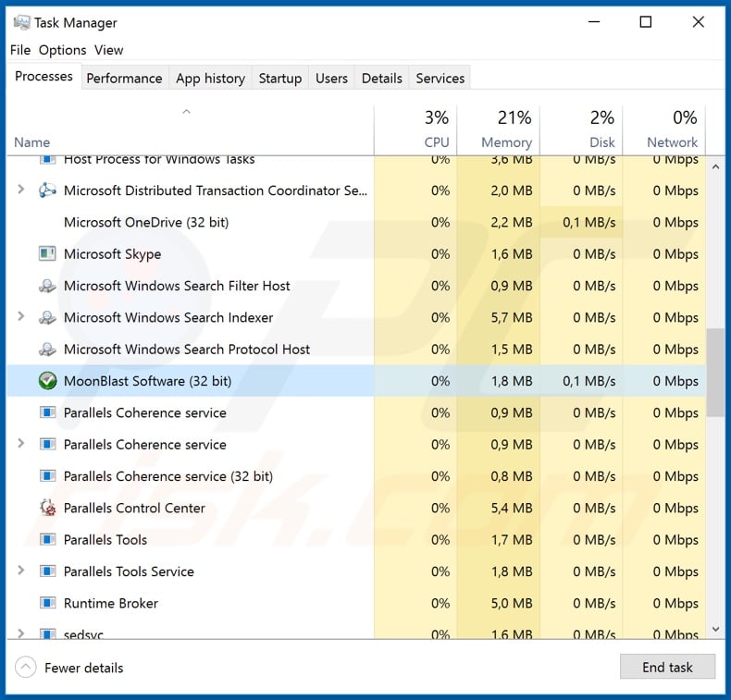The image size is (731, 700).
Task: Click the green checkmark MoonBlast Software icon
Action: coord(47,380)
